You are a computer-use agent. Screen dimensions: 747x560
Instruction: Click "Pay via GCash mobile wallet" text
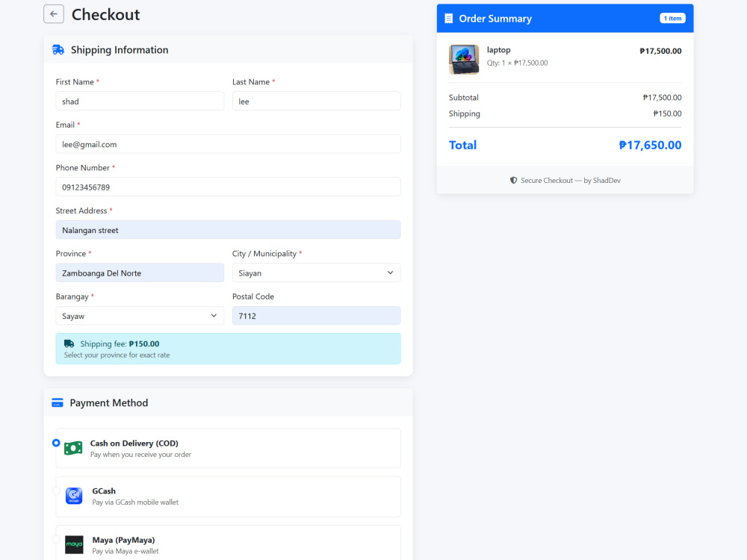(135, 503)
